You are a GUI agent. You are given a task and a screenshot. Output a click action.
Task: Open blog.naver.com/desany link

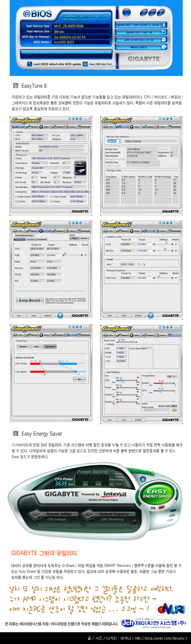pos(160,638)
